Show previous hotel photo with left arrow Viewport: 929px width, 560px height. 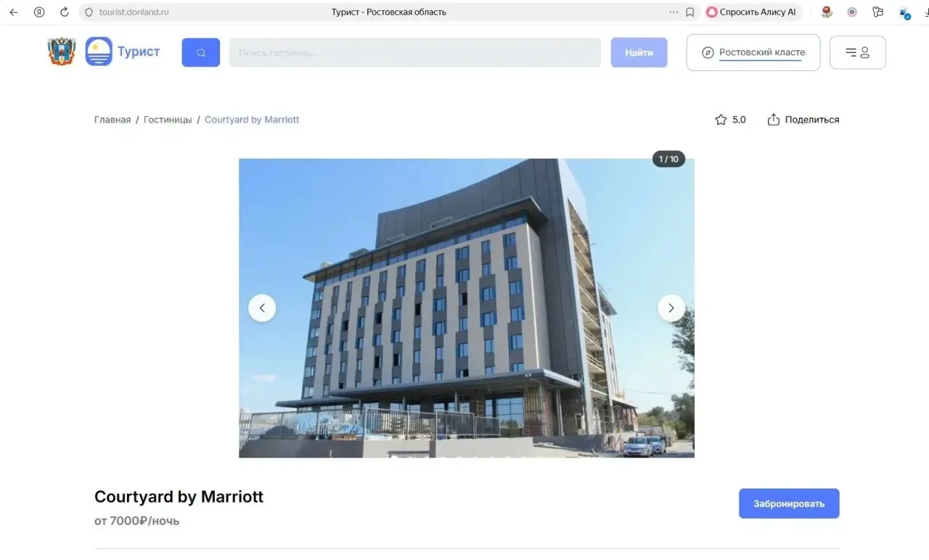pos(262,308)
